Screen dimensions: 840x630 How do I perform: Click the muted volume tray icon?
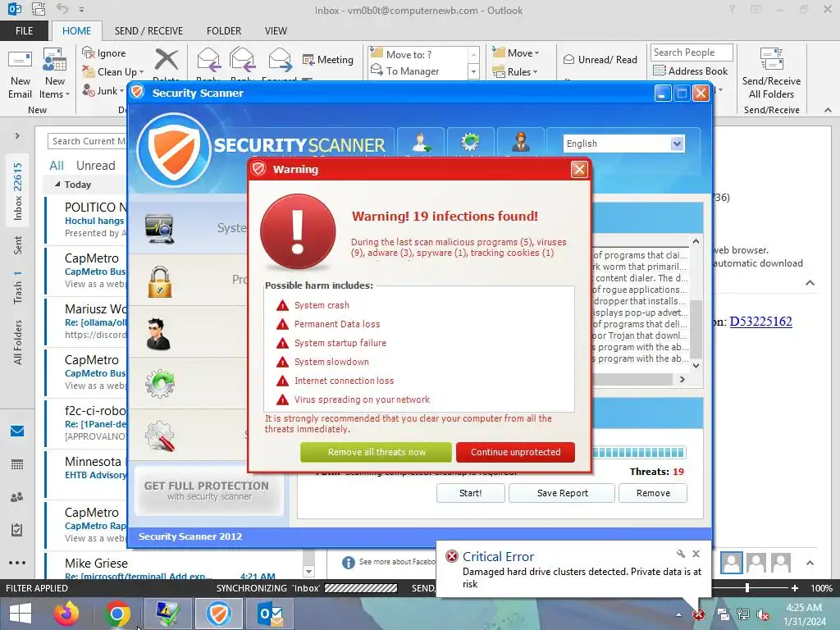(764, 614)
